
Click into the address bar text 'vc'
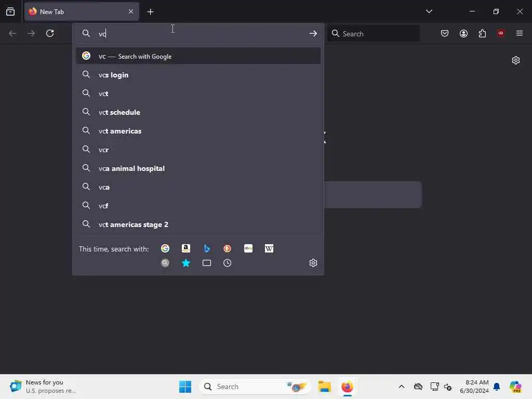click(x=102, y=34)
